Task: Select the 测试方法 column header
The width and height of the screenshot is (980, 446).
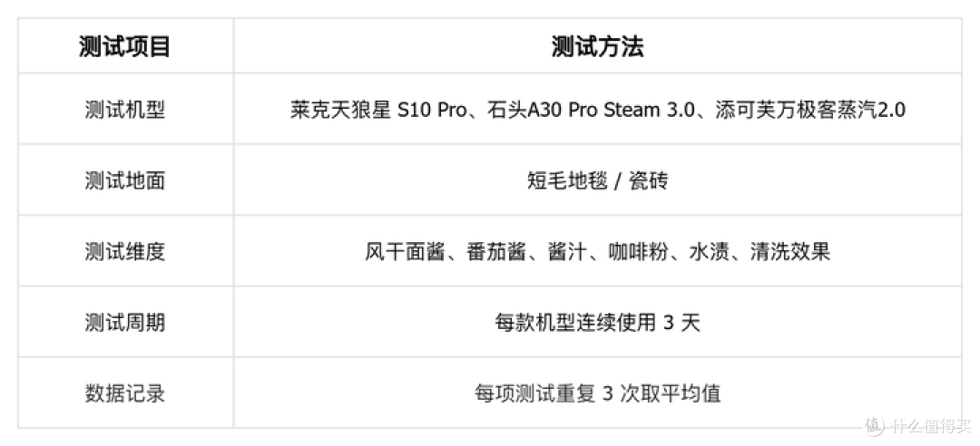Action: 597,47
